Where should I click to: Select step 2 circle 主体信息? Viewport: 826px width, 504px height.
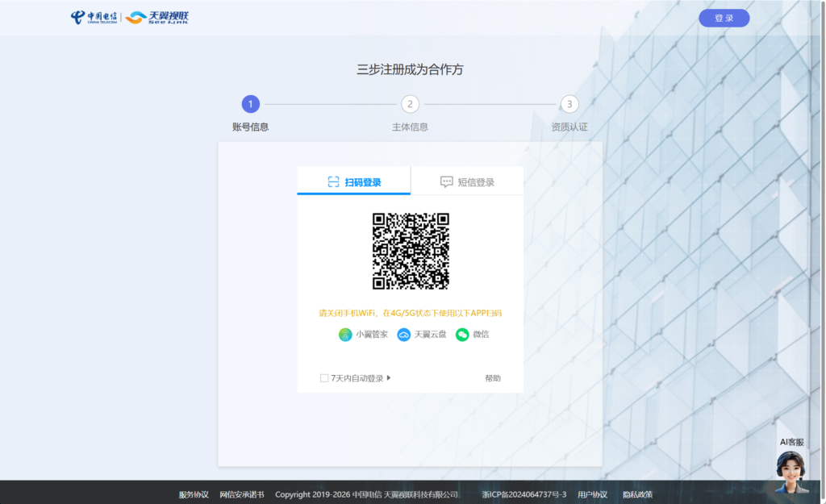pos(410,104)
